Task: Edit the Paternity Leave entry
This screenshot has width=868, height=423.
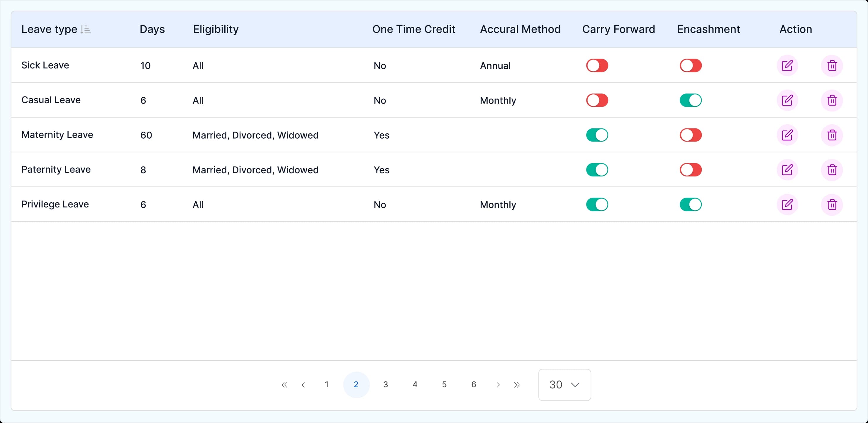Action: (x=787, y=170)
